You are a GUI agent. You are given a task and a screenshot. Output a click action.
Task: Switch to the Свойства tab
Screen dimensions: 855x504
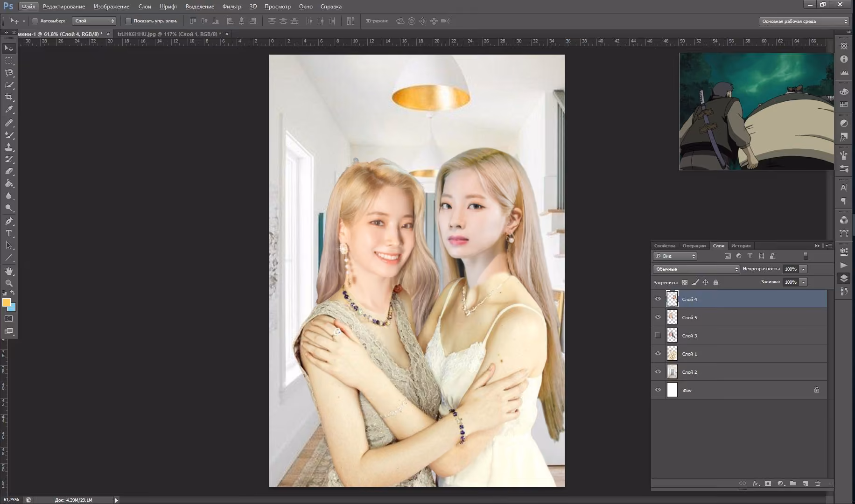click(665, 246)
